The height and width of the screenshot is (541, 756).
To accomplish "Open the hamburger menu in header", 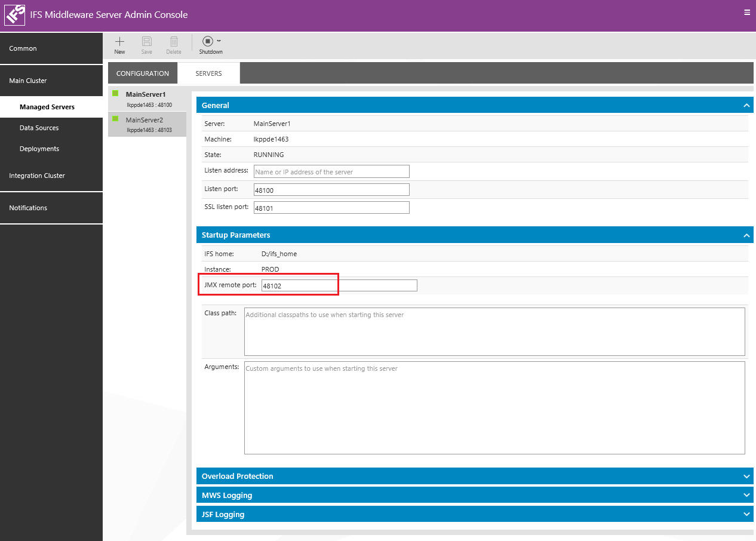I will point(747,12).
